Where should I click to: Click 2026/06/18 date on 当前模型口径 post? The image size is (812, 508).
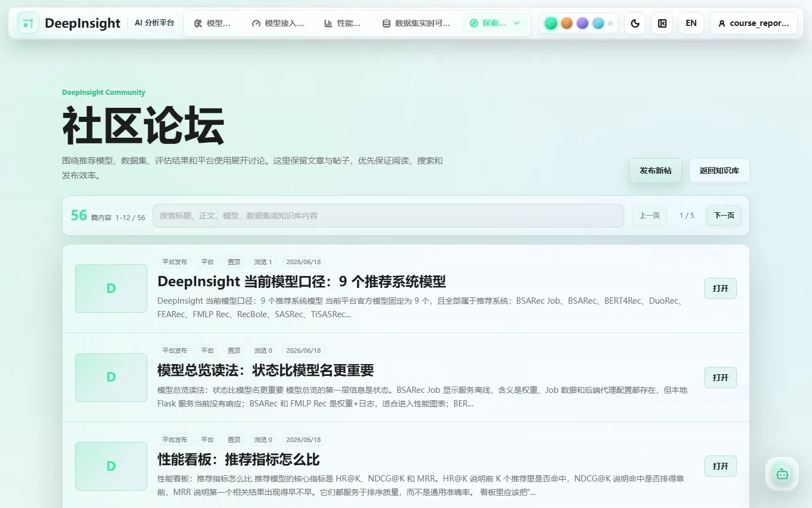point(303,262)
